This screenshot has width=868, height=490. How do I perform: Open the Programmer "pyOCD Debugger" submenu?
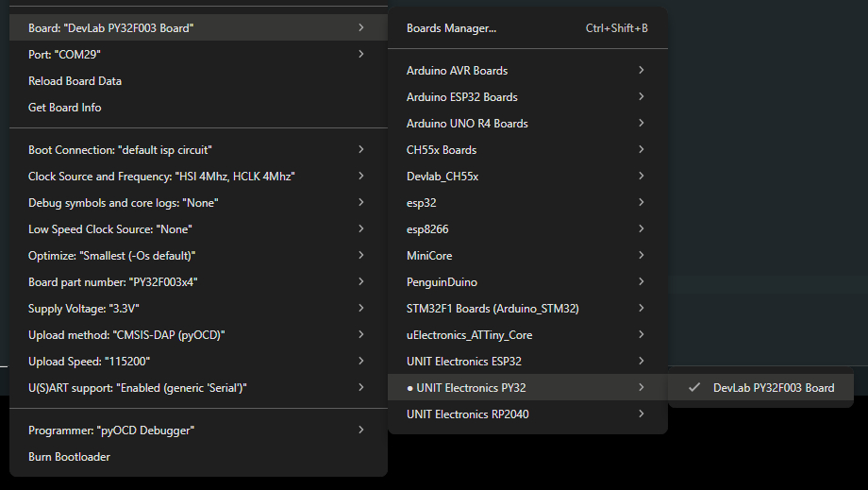click(x=111, y=431)
